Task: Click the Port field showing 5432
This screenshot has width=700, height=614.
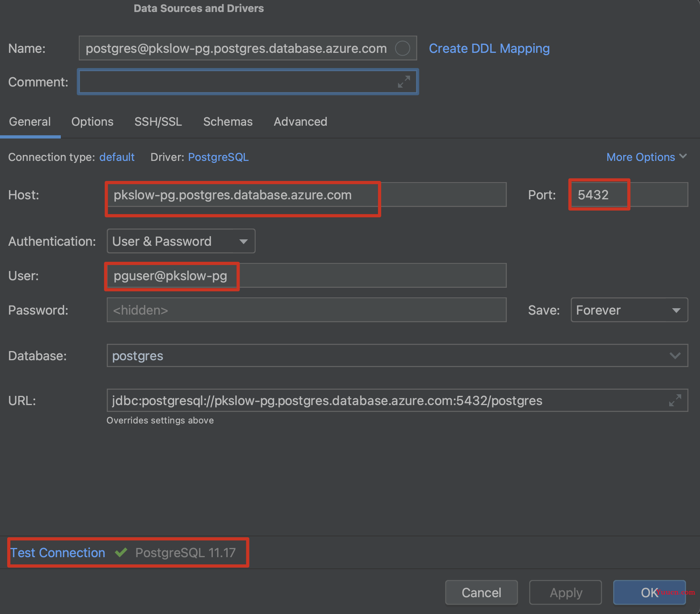Action: 629,195
